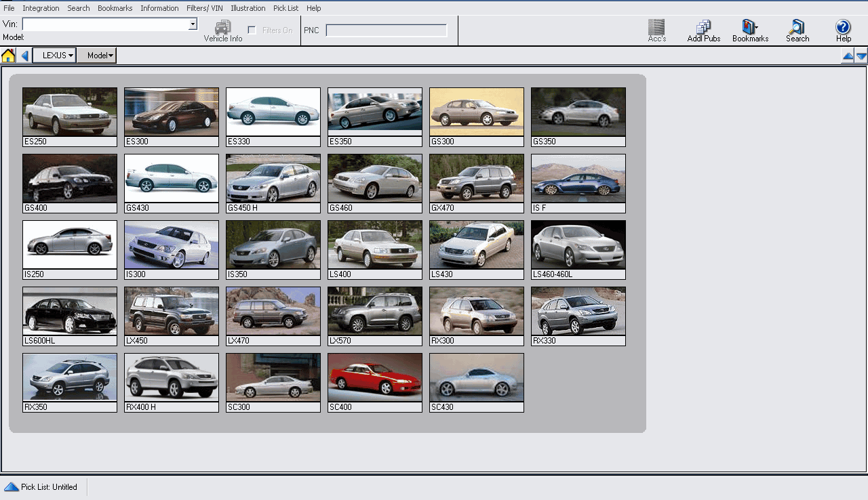
Task: Open the Search menu in menu bar
Action: coord(79,8)
